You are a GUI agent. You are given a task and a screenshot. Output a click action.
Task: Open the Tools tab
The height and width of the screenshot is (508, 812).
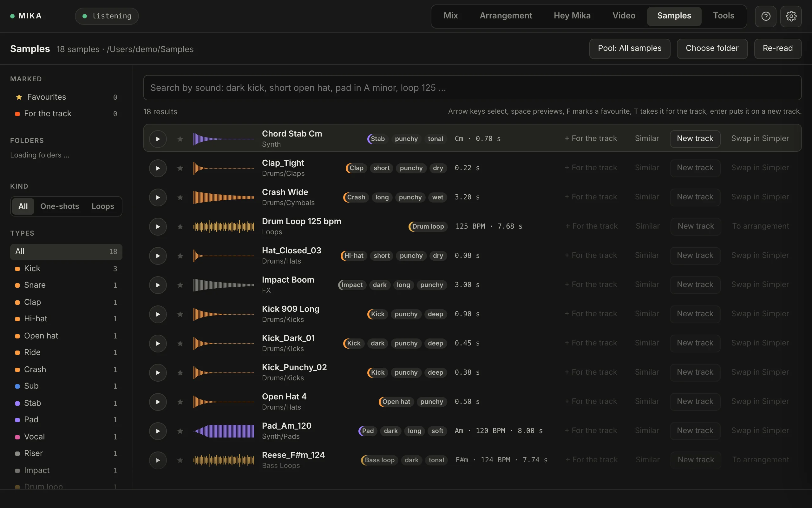(724, 16)
